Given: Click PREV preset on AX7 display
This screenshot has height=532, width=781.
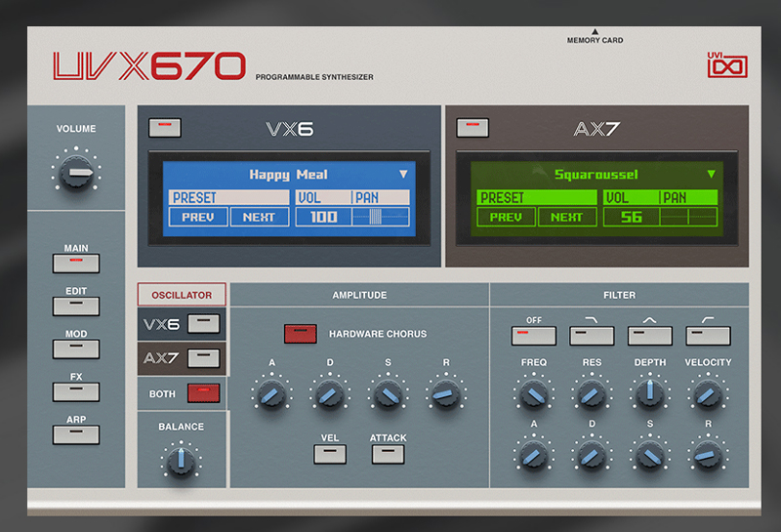Looking at the screenshot, I should point(506,217).
